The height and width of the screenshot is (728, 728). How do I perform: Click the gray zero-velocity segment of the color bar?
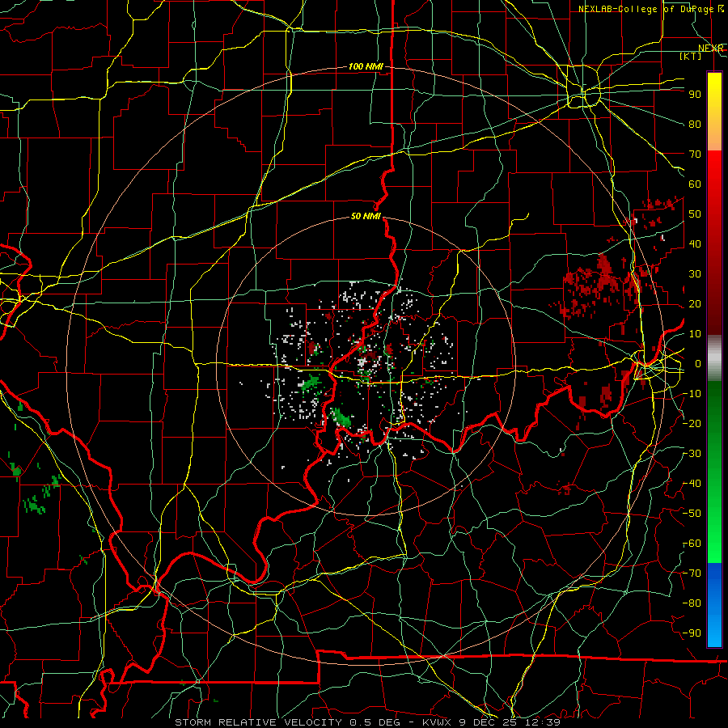point(714,358)
